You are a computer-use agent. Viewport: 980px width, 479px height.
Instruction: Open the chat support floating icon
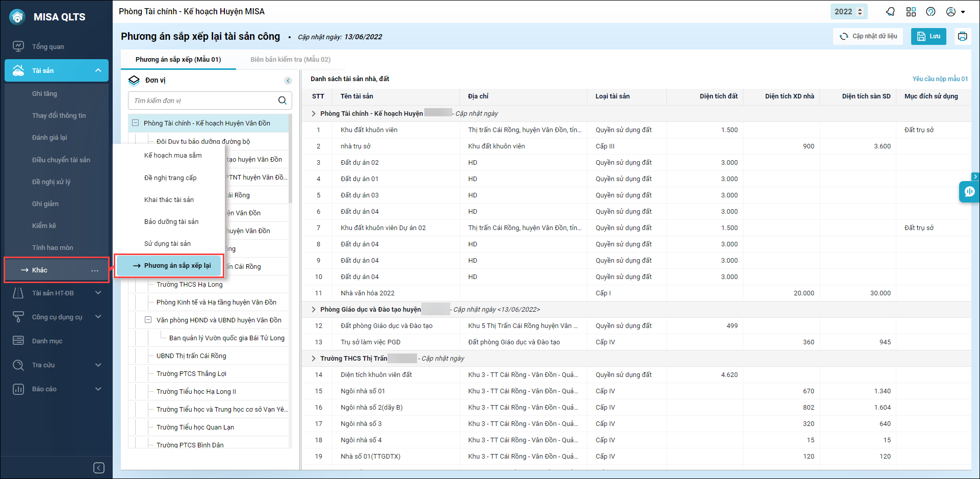[969, 192]
